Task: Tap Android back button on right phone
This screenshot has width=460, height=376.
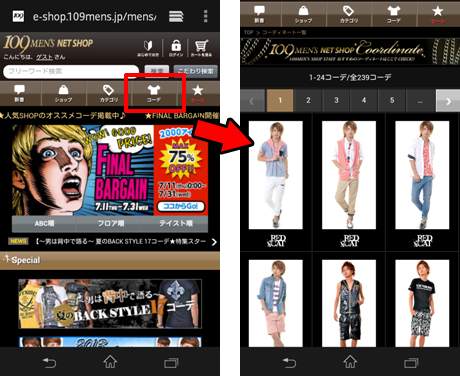Action: pos(289,362)
